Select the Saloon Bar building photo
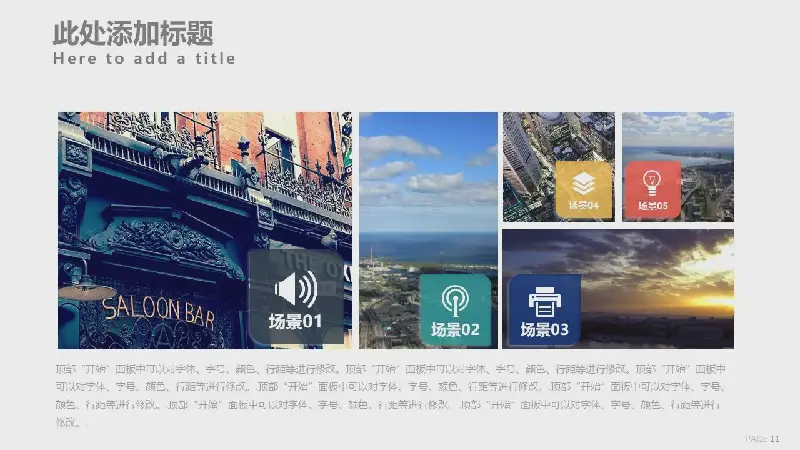 (x=205, y=230)
